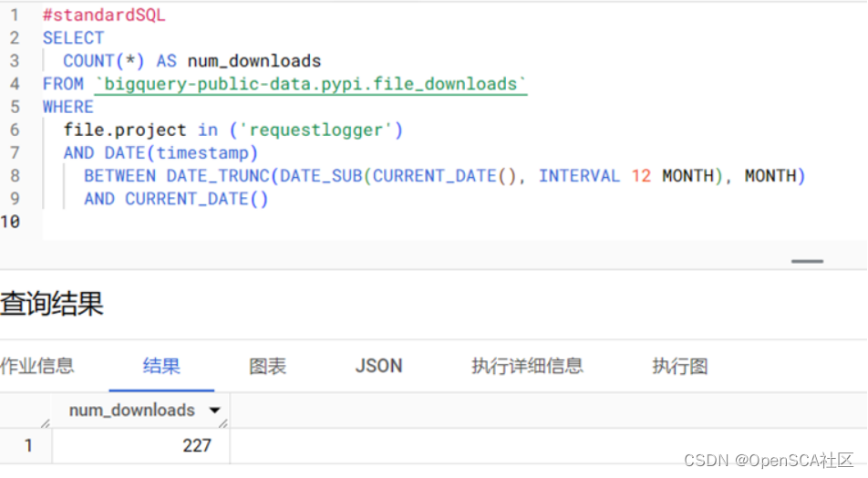Open the 作业信息 tab
The width and height of the screenshot is (868, 478).
[x=37, y=366]
